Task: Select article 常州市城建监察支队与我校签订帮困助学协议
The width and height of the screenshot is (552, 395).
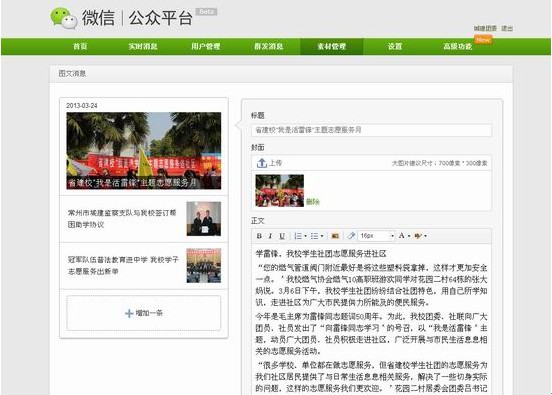Action: pos(144,219)
